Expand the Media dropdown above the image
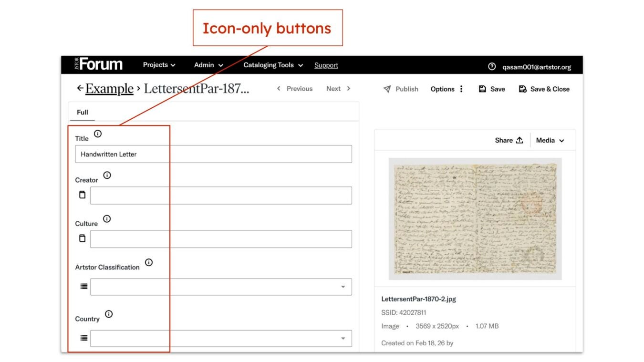This screenshot has width=644, height=362. [x=551, y=140]
